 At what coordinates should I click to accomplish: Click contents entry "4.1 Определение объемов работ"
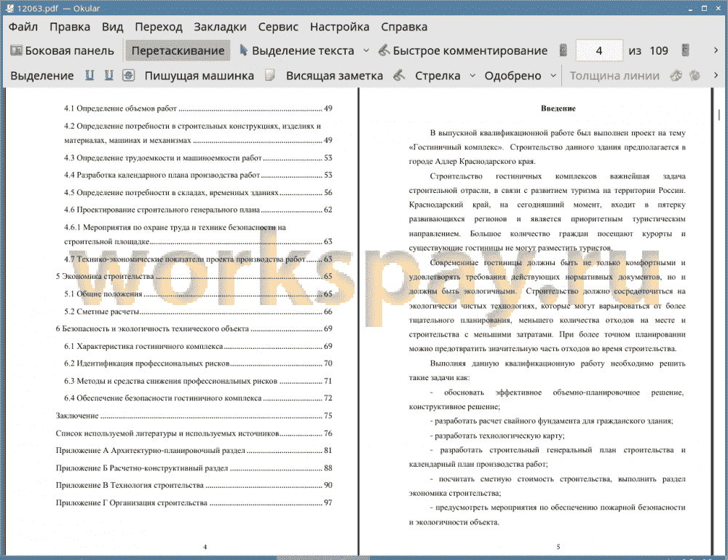click(x=198, y=109)
